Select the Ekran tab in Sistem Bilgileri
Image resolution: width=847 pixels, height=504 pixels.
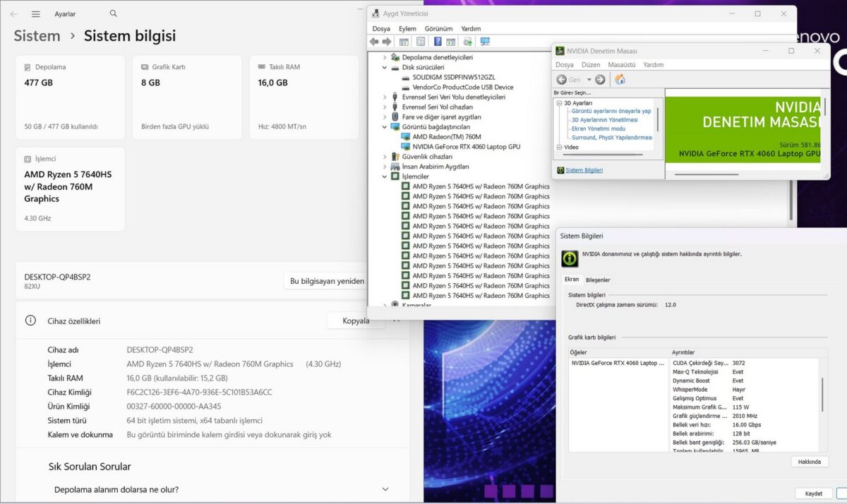coord(572,279)
